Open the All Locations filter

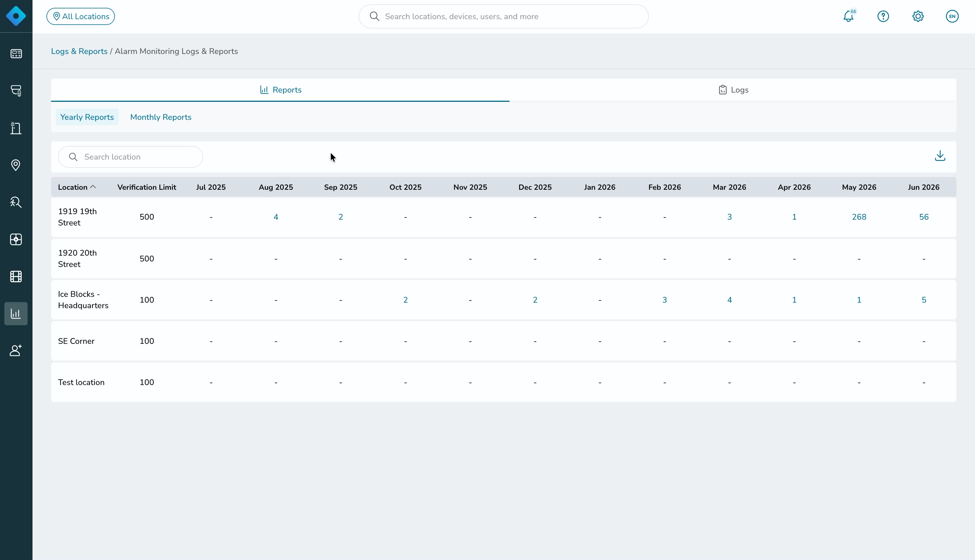click(81, 16)
